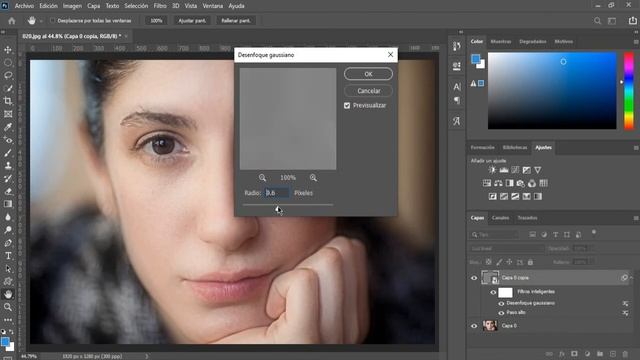Click Cancelar in the blur dialog

pyautogui.click(x=369, y=91)
